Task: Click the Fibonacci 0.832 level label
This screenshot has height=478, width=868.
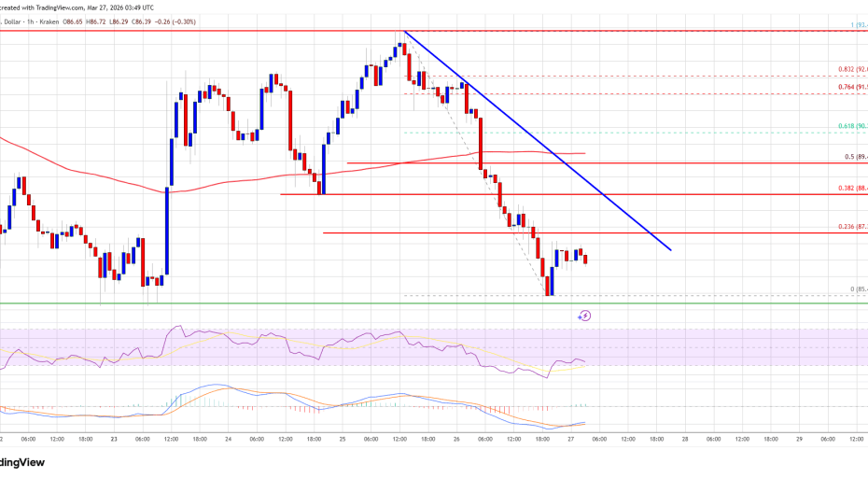Action: tap(852, 69)
